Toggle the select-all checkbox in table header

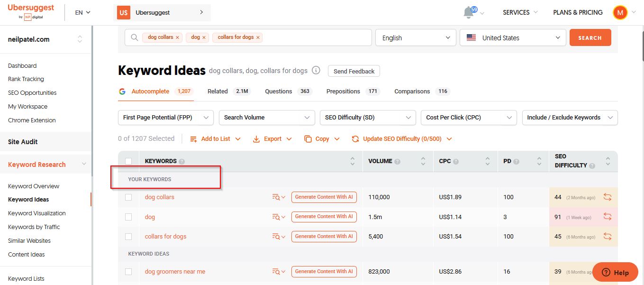click(x=128, y=161)
